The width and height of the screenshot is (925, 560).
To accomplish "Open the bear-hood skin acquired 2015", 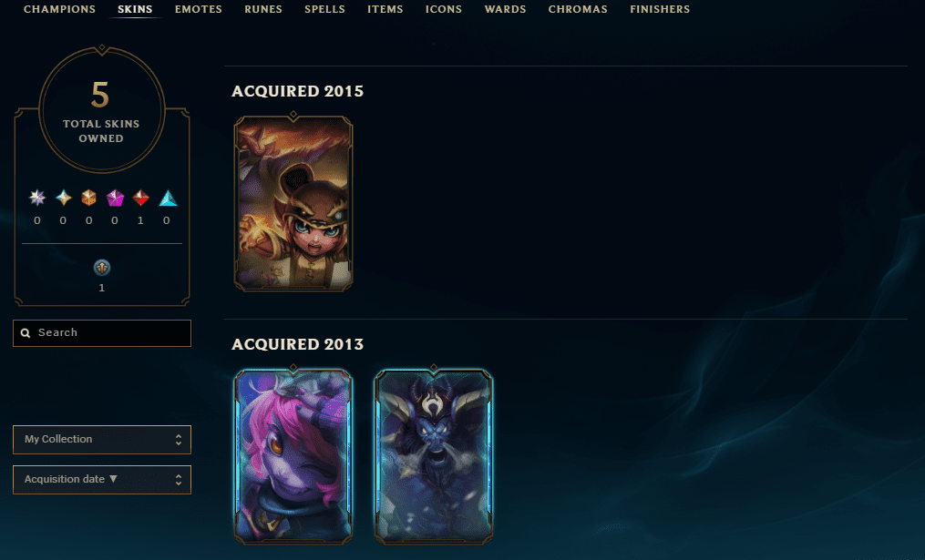I will click(x=293, y=203).
